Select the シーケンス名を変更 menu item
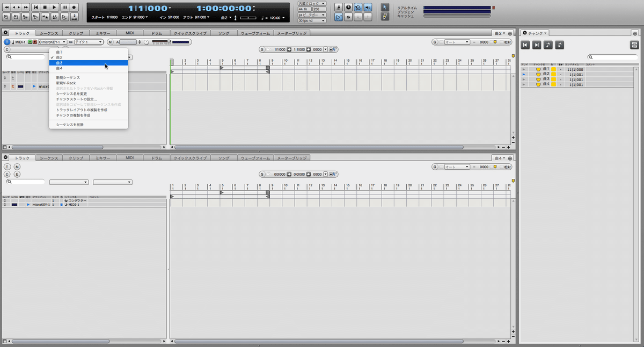Screen dimensions: 644x347 89,93
